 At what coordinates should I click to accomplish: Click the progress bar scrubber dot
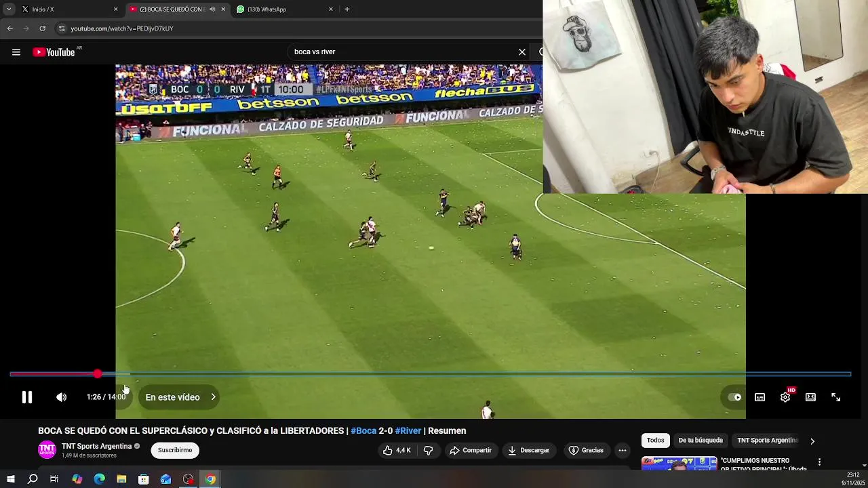pos(98,374)
